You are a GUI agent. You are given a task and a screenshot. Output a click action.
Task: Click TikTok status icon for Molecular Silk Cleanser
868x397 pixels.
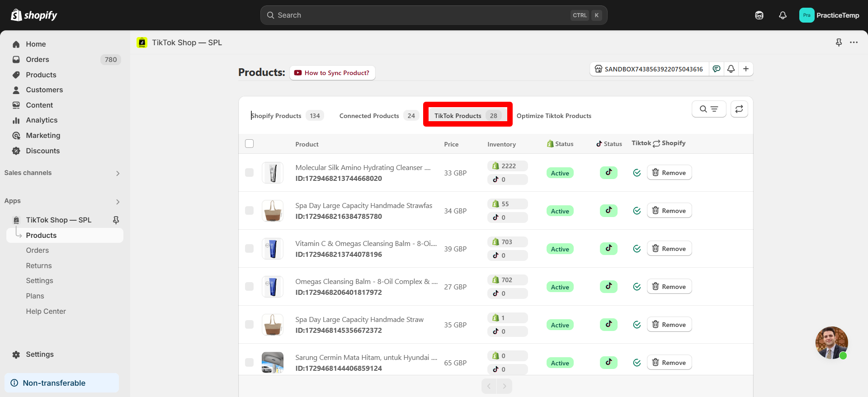pyautogui.click(x=609, y=173)
